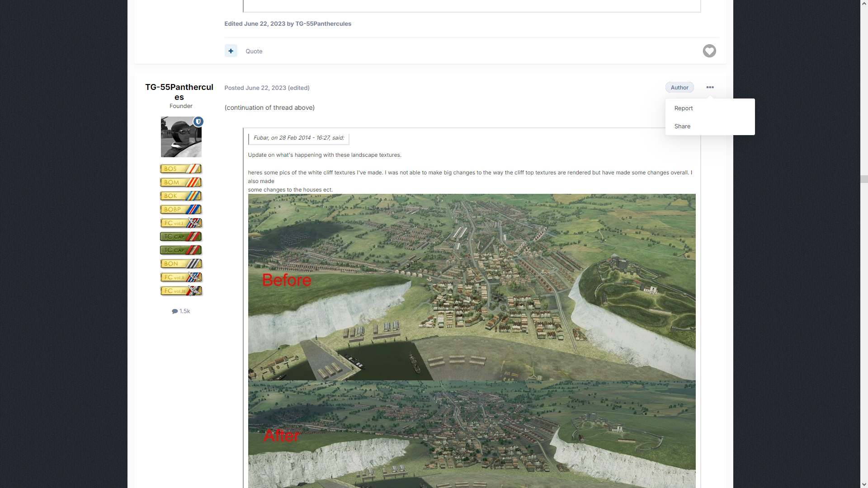Click the BON medal badge
The width and height of the screenshot is (868, 488).
[181, 263]
